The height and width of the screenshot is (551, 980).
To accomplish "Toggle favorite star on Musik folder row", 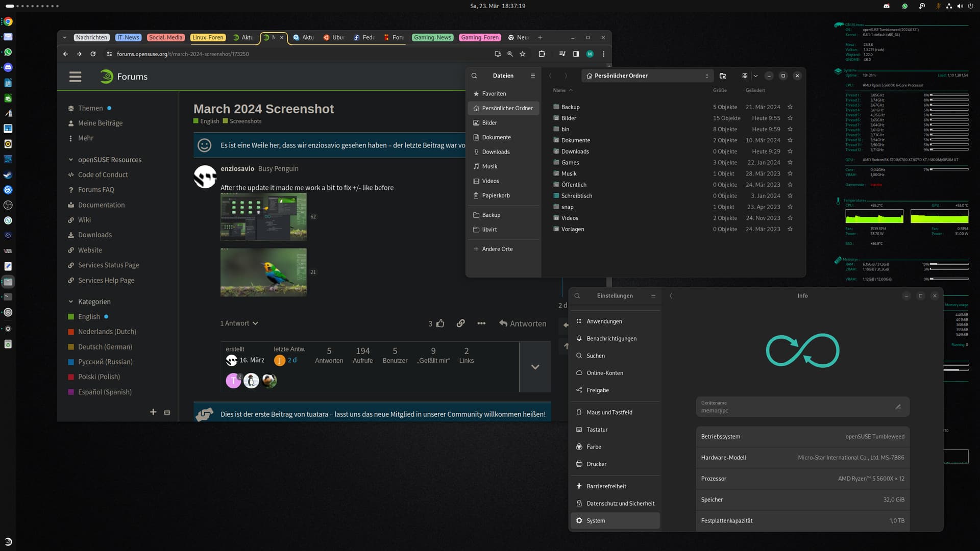I will [790, 174].
